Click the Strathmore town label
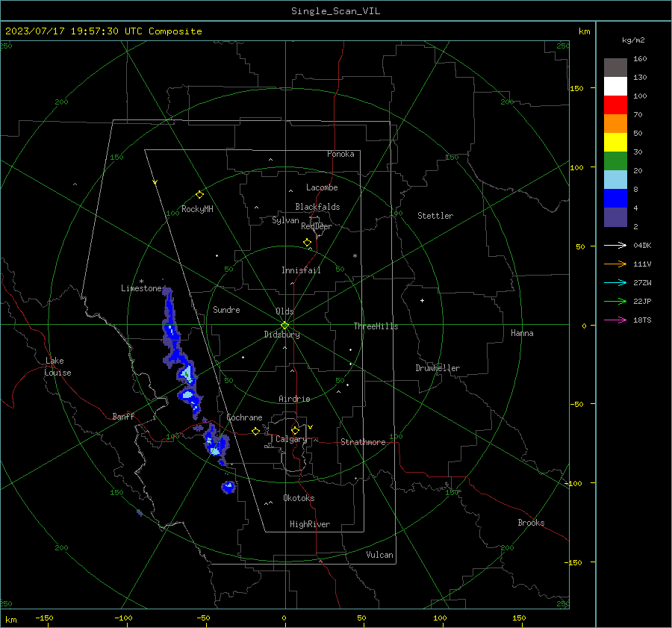Screen dimensions: 672x628 click(363, 442)
